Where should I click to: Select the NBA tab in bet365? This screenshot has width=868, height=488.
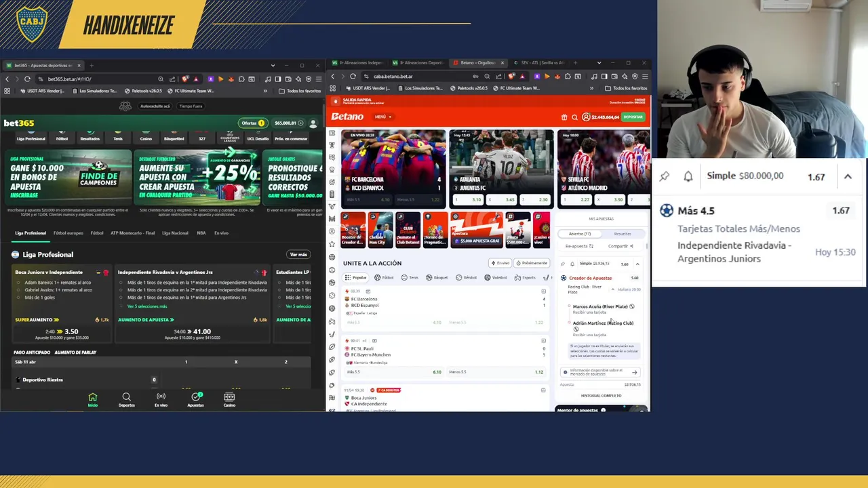tap(201, 233)
